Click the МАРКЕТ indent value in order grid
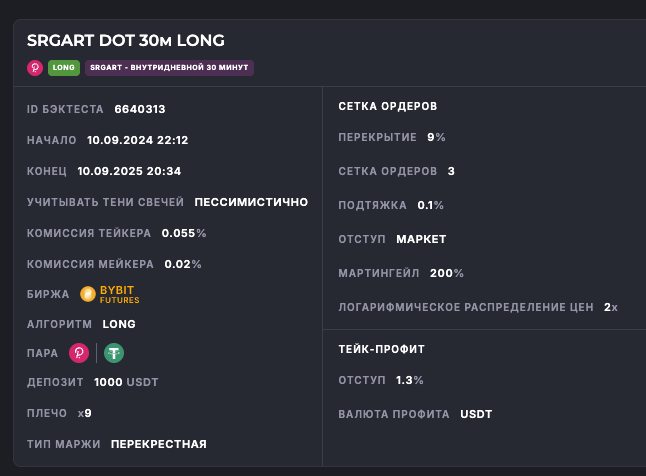646x476 pixels. [421, 239]
